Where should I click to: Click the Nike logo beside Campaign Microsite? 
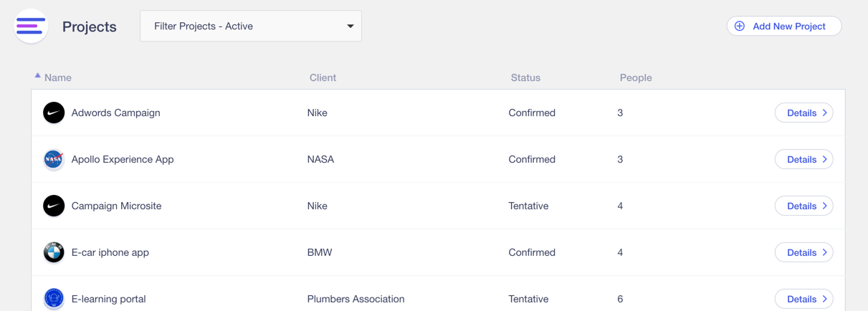tap(54, 206)
